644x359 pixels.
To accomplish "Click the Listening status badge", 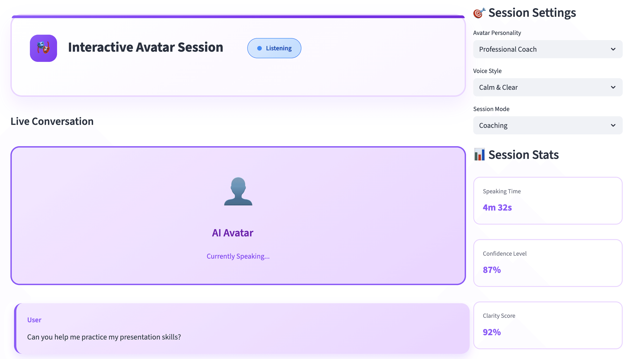I will 274,48.
